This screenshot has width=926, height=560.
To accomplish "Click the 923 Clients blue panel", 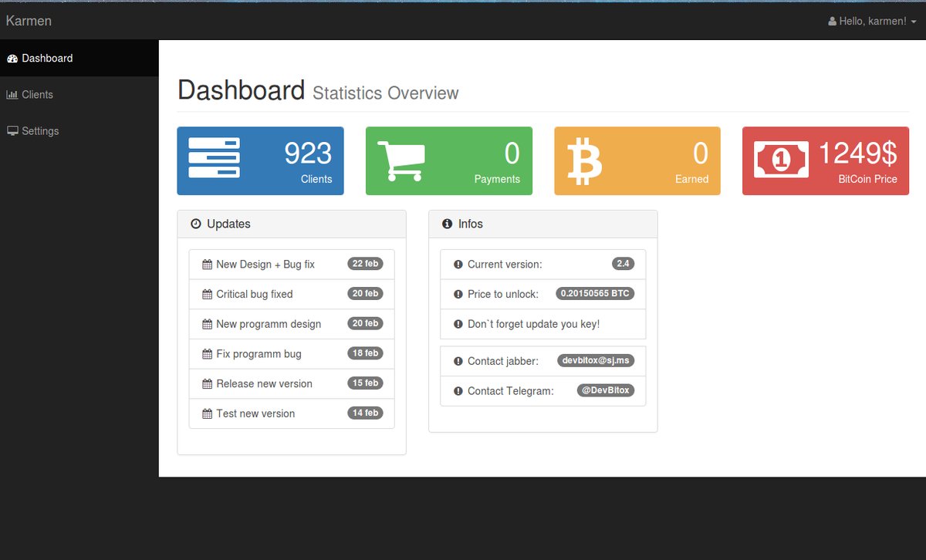I will [260, 161].
